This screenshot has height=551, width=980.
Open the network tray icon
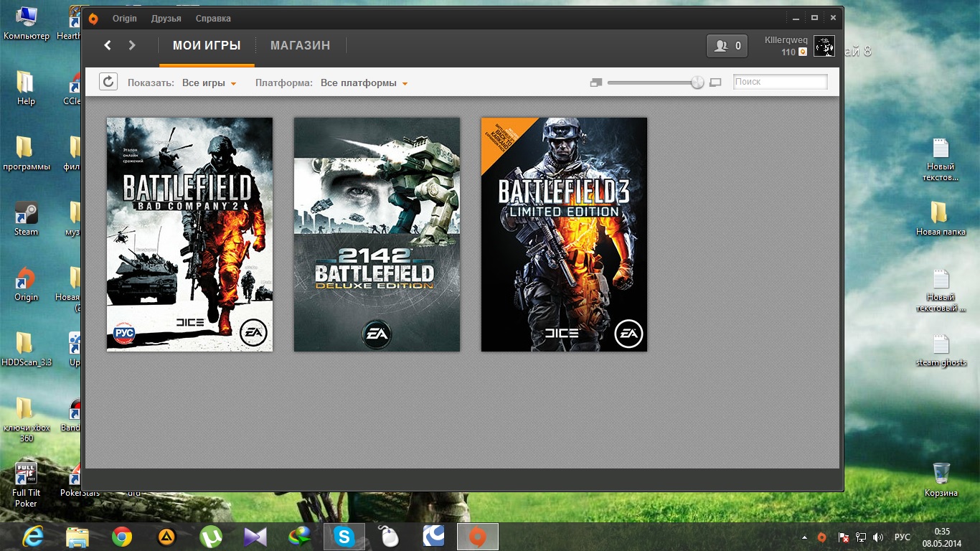(x=861, y=537)
